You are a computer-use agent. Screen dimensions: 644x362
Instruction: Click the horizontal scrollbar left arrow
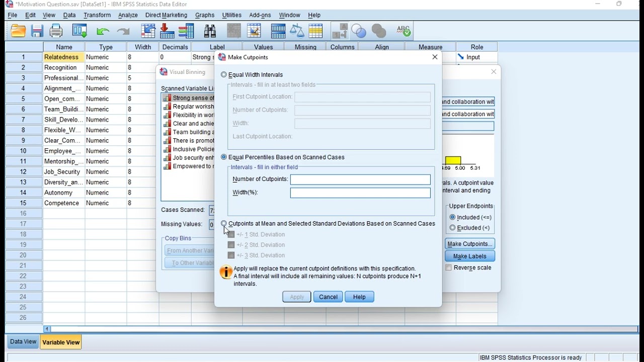(47, 329)
